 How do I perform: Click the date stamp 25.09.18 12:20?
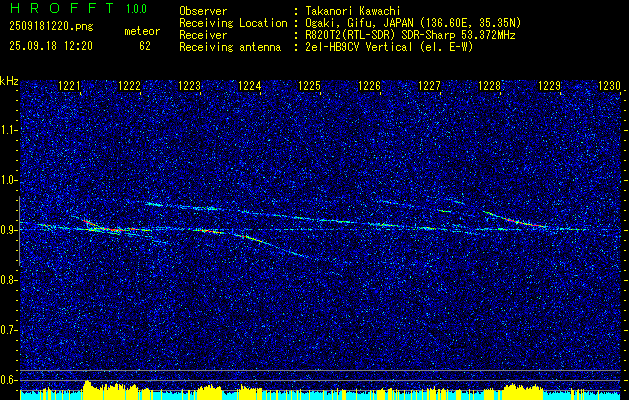(51, 46)
